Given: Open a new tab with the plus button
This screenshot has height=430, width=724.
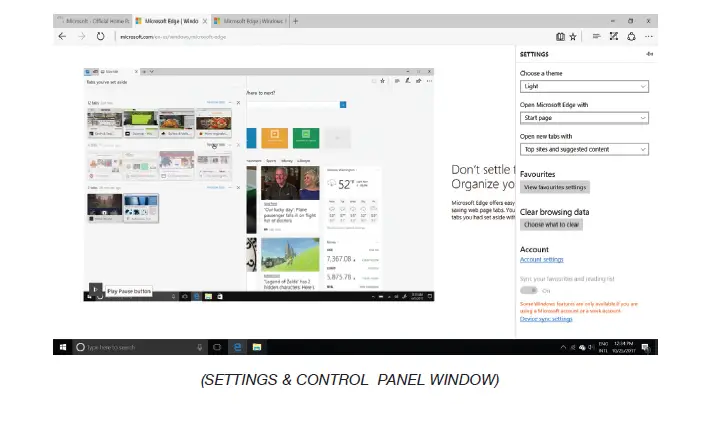Looking at the screenshot, I should (296, 21).
